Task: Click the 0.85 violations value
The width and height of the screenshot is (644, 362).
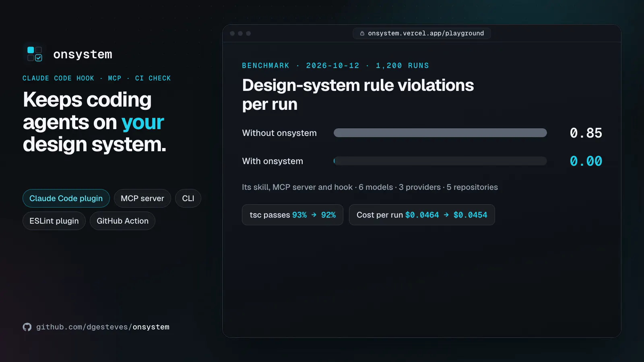Action: pos(586,133)
